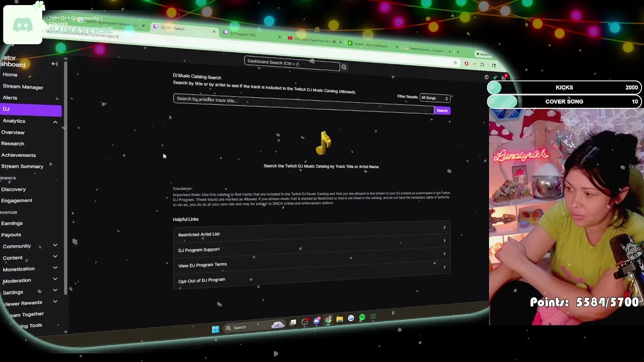Expand the Monetization section chevron

click(x=55, y=267)
